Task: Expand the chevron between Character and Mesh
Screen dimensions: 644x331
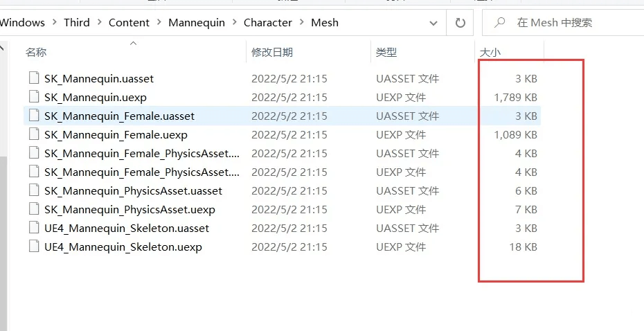Action: tap(302, 23)
